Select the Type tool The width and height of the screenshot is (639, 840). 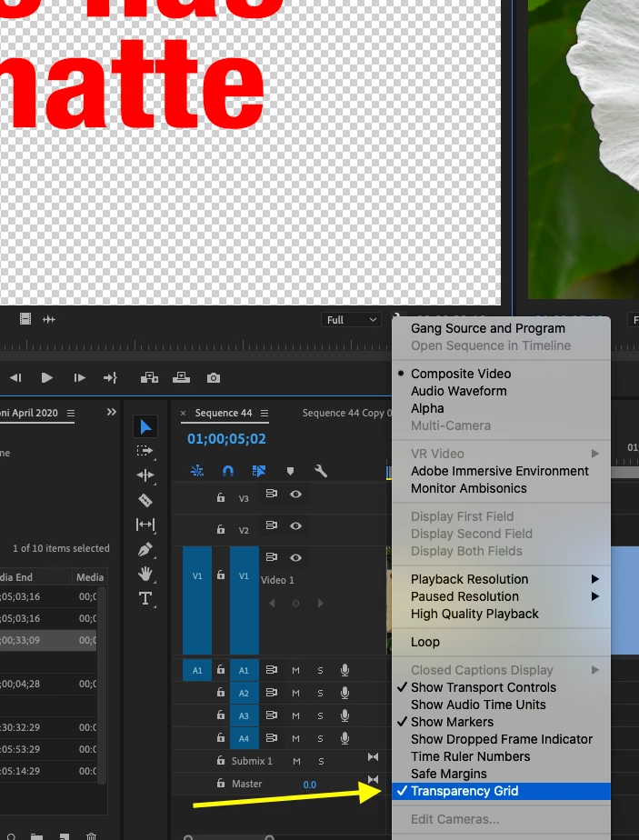145,598
